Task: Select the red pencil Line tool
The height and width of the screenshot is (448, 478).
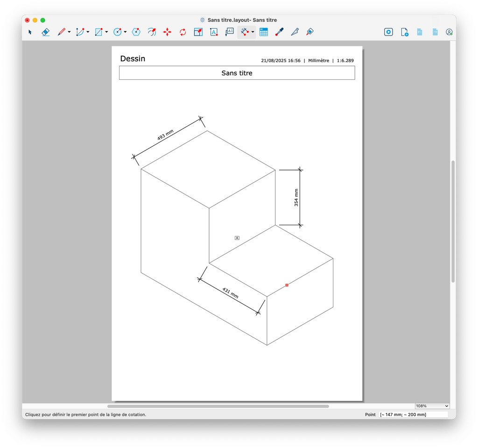Action: click(61, 32)
